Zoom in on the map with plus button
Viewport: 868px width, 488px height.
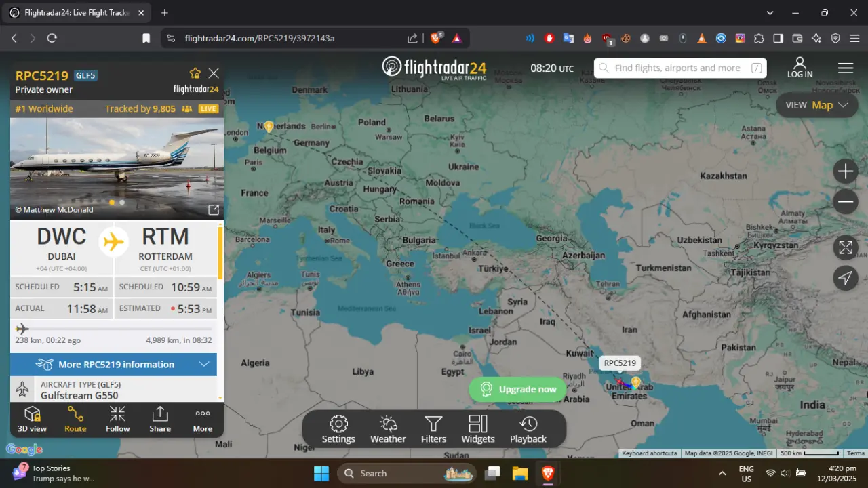point(846,171)
